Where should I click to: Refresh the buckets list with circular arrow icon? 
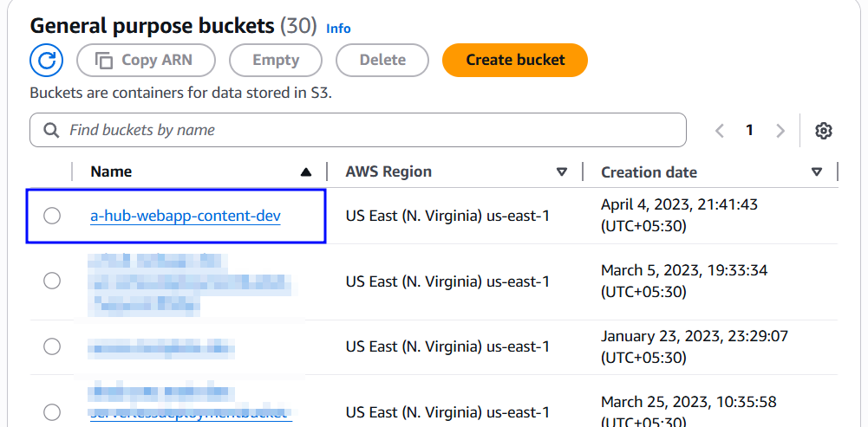47,61
